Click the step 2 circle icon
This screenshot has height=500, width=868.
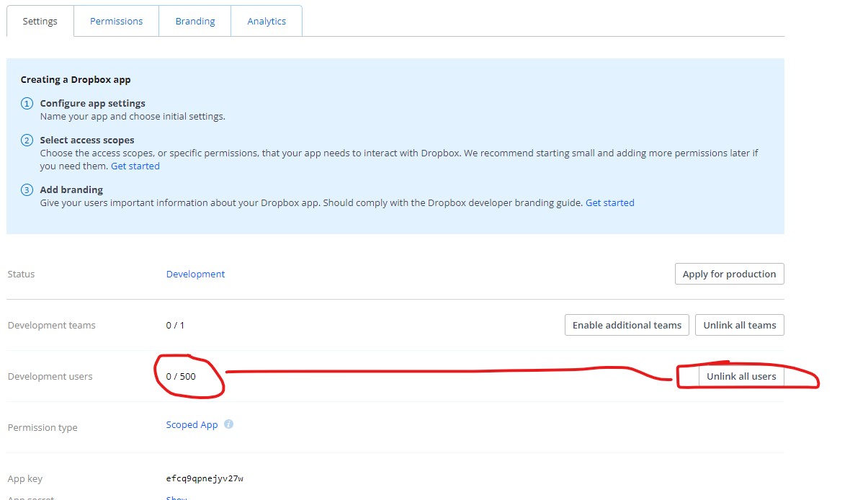27,140
